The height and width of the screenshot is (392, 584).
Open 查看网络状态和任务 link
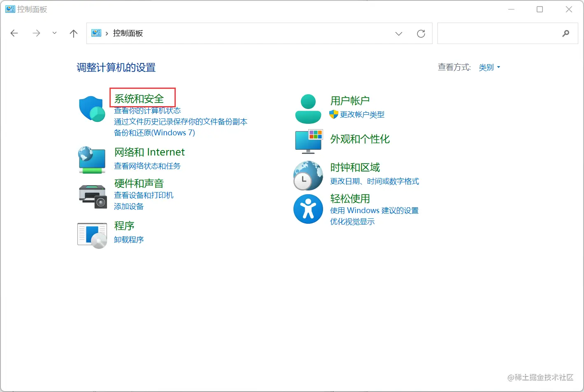point(147,166)
